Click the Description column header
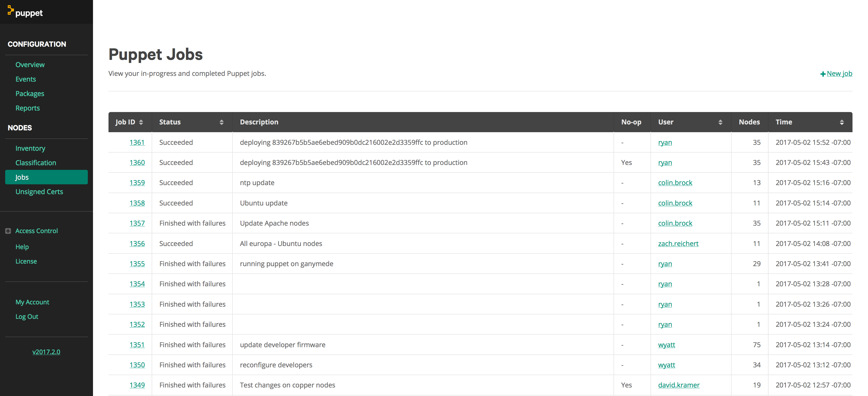The width and height of the screenshot is (868, 396). pyautogui.click(x=259, y=122)
